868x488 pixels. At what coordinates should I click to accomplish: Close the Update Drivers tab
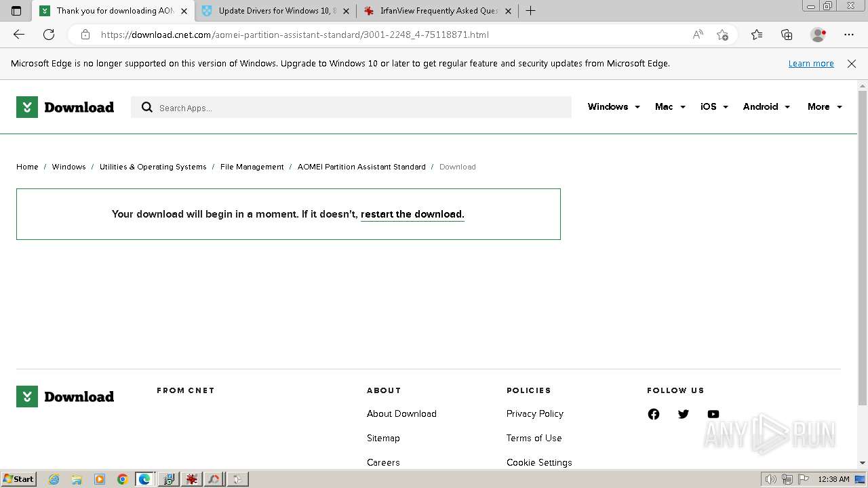coord(346,11)
